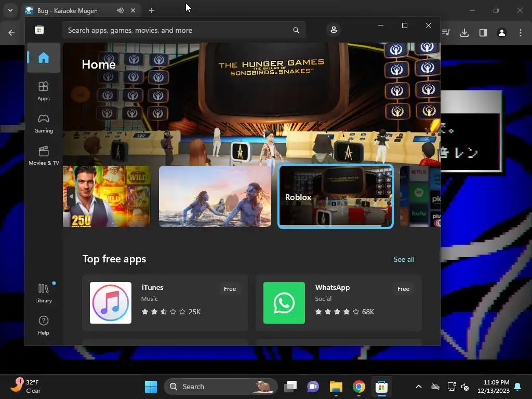Screen dimensions: 532x399
Task: Open the iTunes app icon
Action: click(111, 303)
